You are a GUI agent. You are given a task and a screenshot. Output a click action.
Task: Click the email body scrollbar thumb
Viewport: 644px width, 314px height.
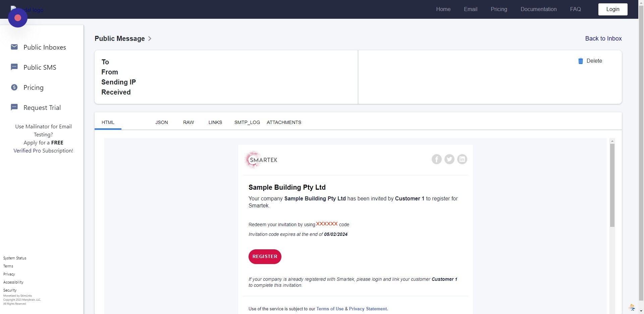(x=612, y=185)
